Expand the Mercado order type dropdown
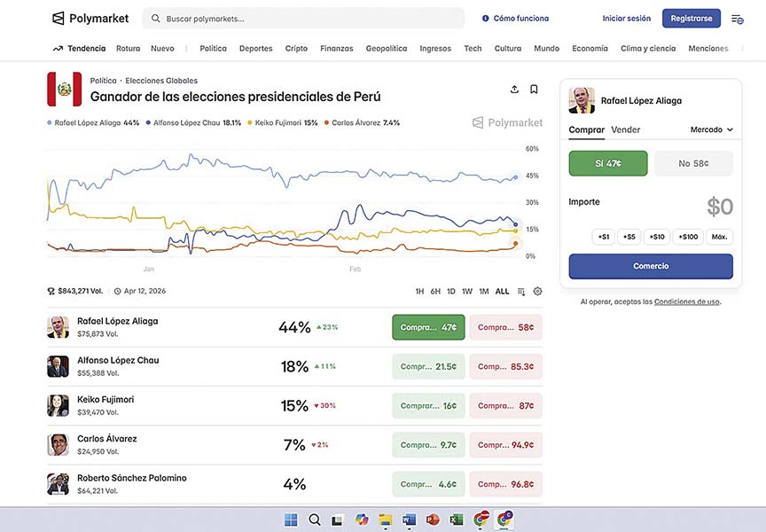The width and height of the screenshot is (766, 532). point(712,129)
